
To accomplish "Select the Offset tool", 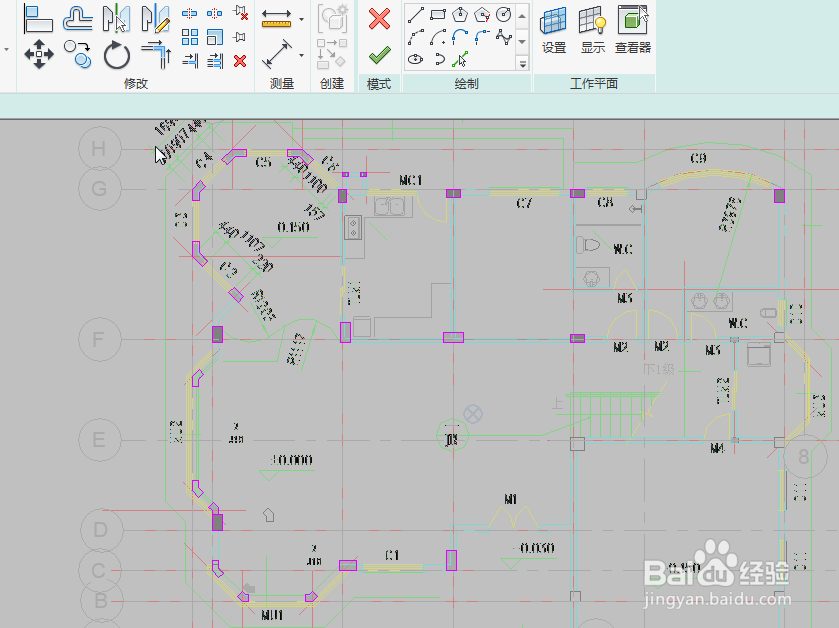I will 78,19.
